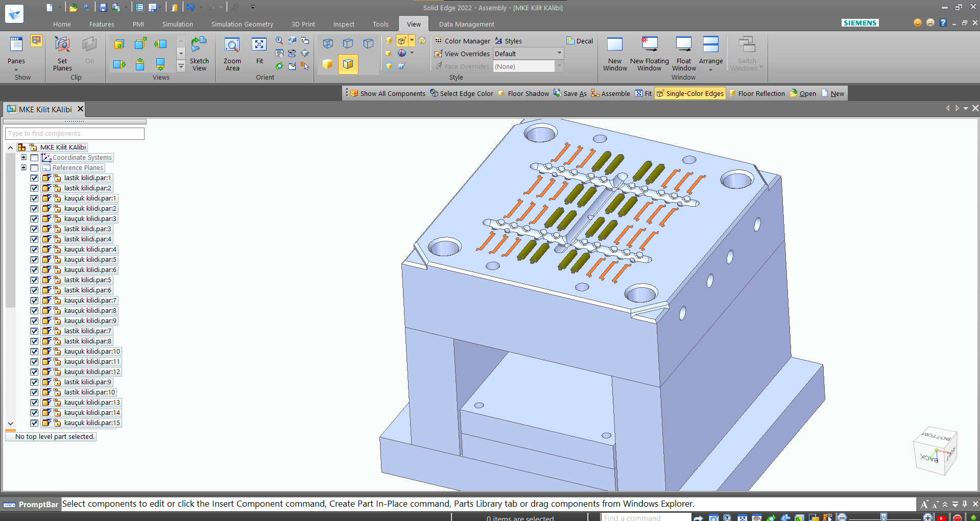Click the Rotate view icon in Orient
Screen dimensions: 980x521
pos(279,66)
